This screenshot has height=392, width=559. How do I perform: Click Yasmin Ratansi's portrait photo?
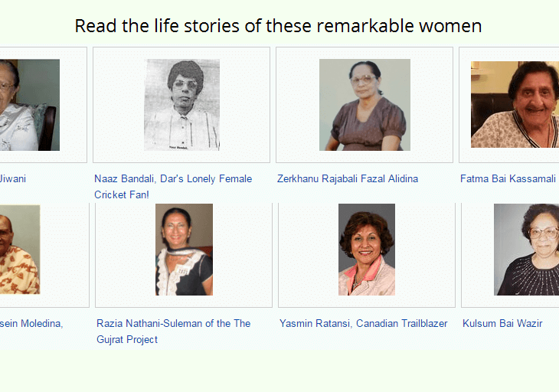pyautogui.click(x=367, y=250)
